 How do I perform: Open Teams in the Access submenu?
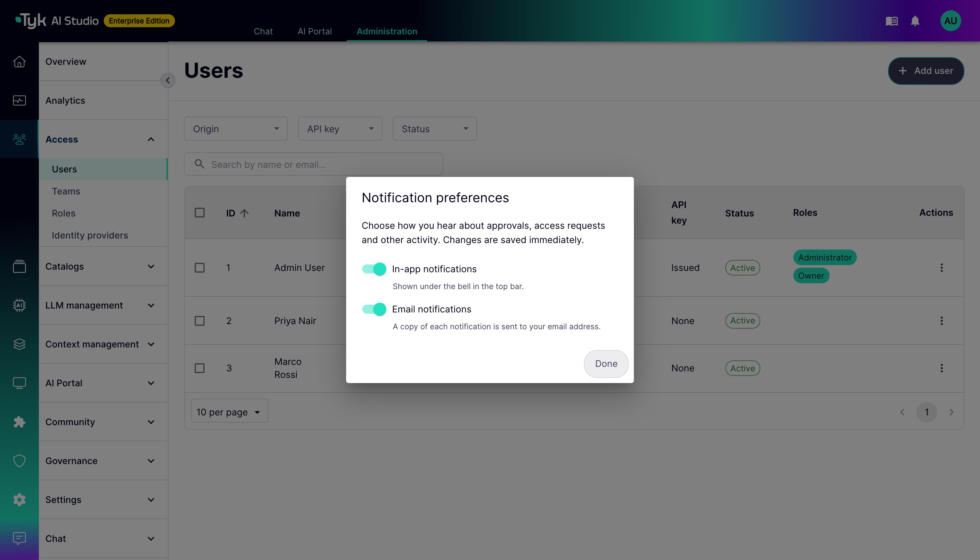(66, 191)
